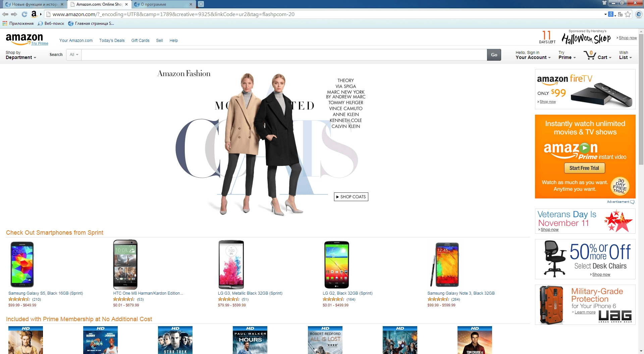This screenshot has height=354, width=644.
Task: Click the (210) reviews count for Galaxy S5
Action: (x=36, y=299)
